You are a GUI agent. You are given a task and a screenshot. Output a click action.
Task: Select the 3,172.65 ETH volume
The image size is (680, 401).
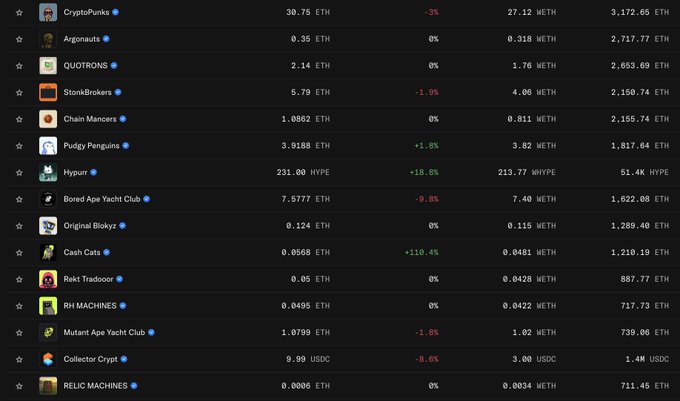point(640,12)
